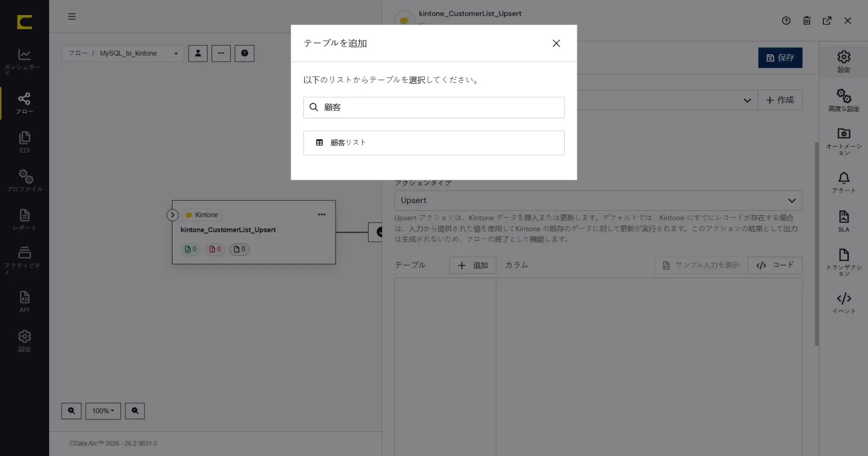The width and height of the screenshot is (868, 456).
Task: Switch to the アラート tab
Action: tap(844, 183)
